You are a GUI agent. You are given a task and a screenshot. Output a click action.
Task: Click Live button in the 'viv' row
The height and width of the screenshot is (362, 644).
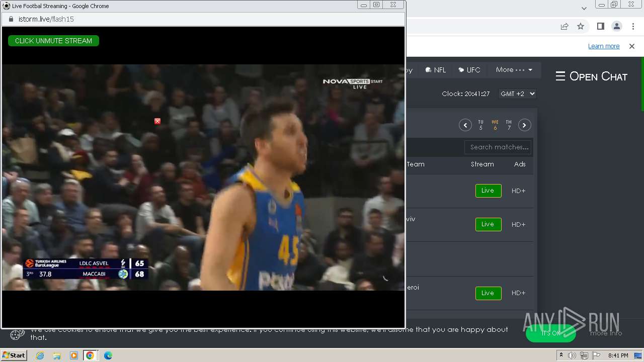click(x=488, y=224)
